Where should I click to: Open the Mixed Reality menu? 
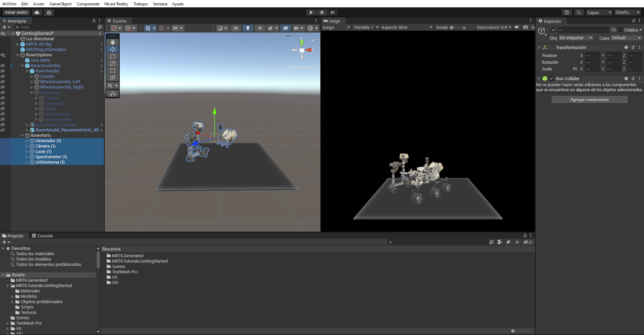[x=116, y=4]
